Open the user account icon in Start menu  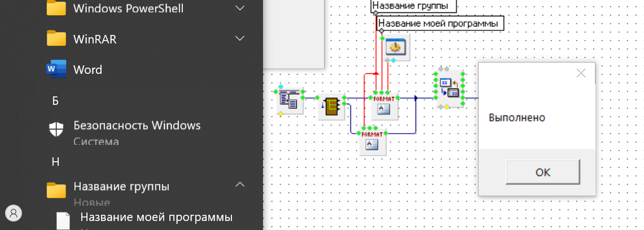click(x=14, y=213)
